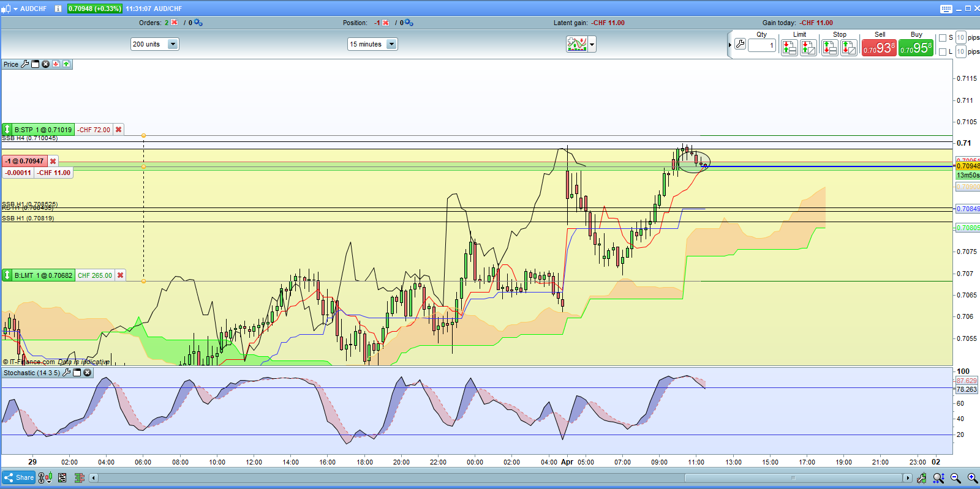Screen dimensions: 980x489
Task: Click the B:STP 1 @ 0.71019 order label
Action: pos(43,130)
